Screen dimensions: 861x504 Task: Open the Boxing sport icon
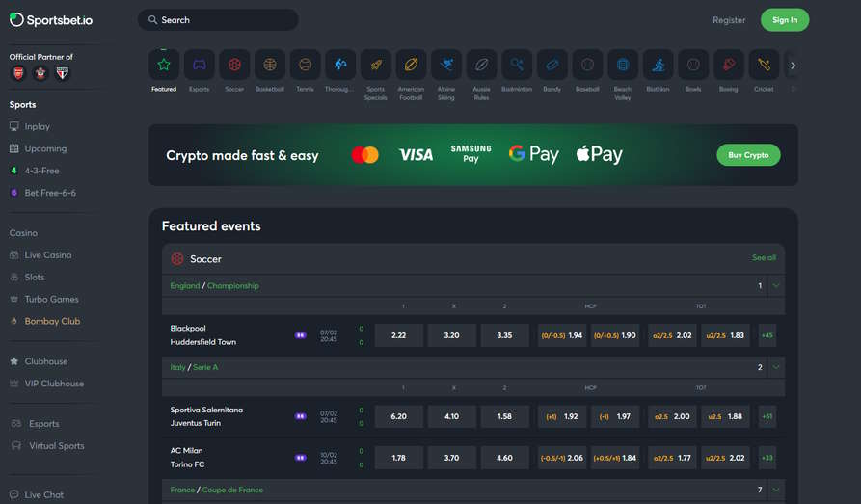pyautogui.click(x=728, y=66)
